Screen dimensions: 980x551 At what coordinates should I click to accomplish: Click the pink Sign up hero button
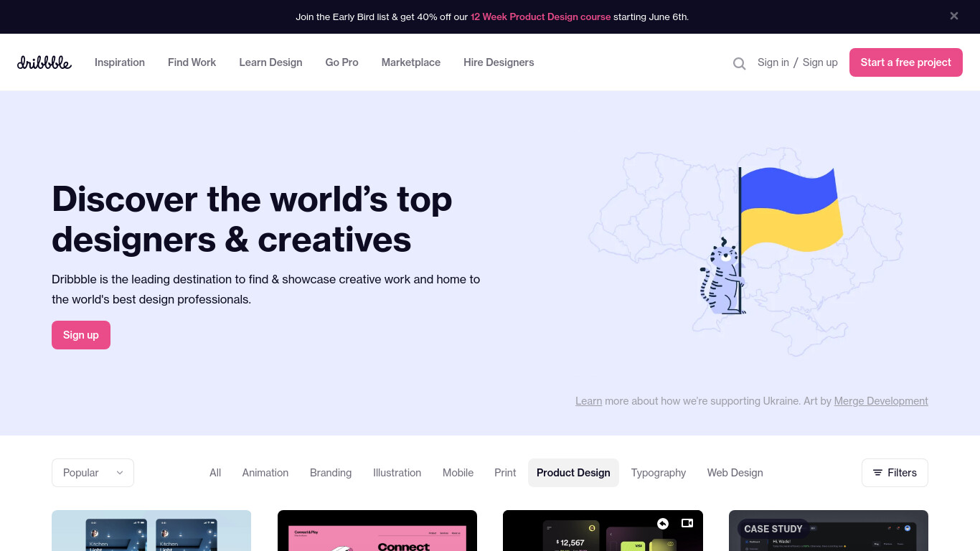click(x=81, y=335)
